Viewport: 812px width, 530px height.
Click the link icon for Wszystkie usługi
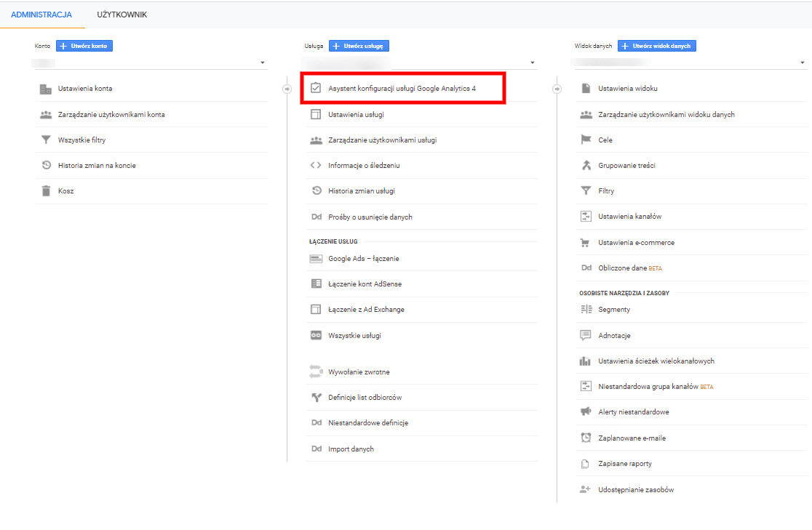pos(316,335)
